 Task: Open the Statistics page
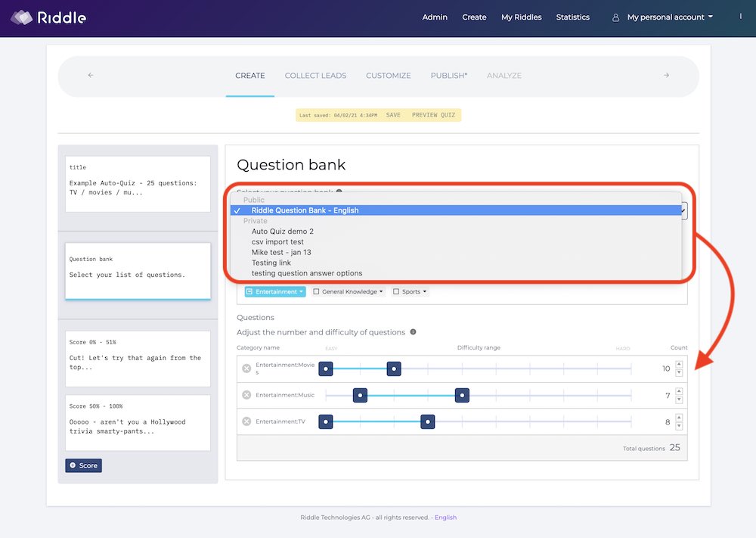click(572, 17)
